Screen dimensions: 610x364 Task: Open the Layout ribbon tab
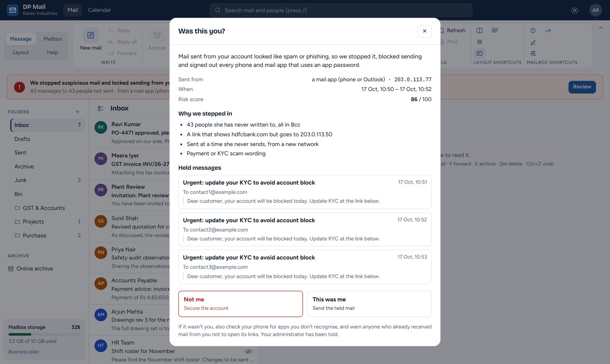pyautogui.click(x=21, y=53)
